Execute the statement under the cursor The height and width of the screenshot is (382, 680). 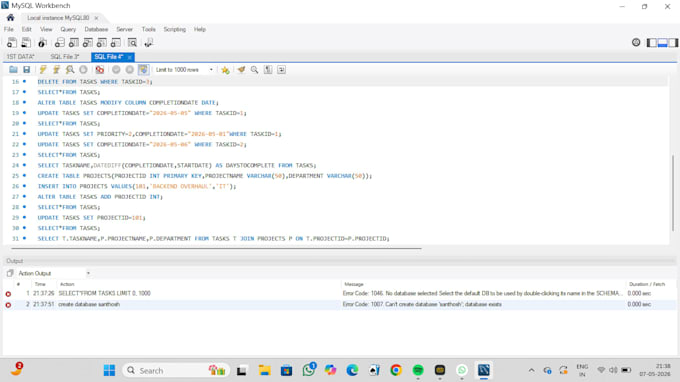pyautogui.click(x=56, y=69)
